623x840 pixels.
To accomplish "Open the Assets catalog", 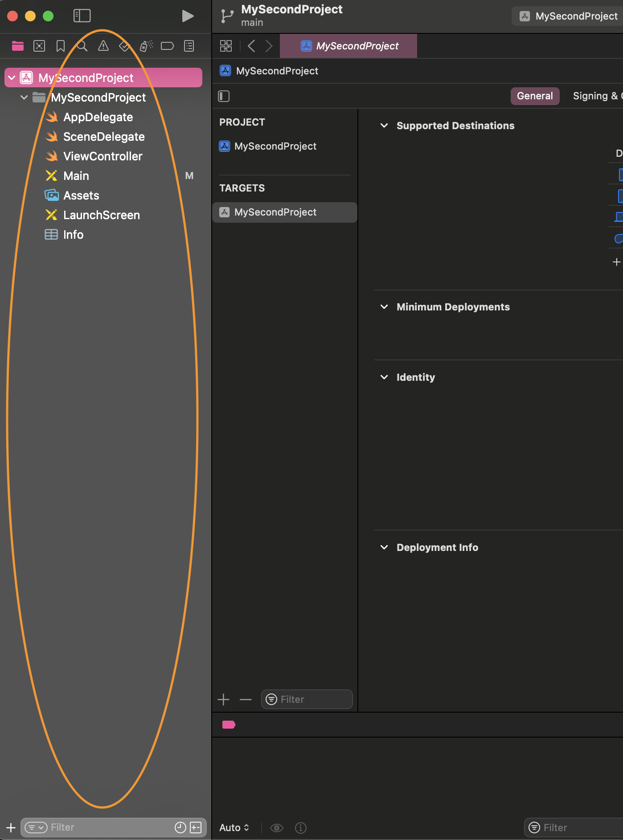I will (x=81, y=196).
